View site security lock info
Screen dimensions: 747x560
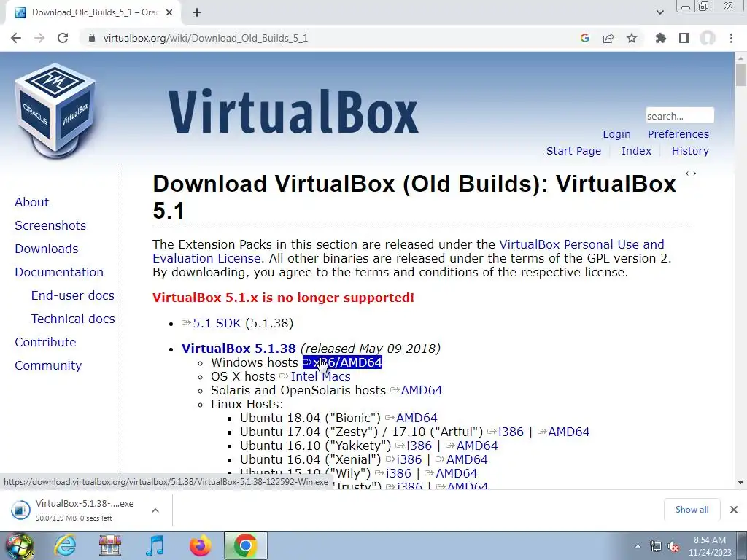92,38
